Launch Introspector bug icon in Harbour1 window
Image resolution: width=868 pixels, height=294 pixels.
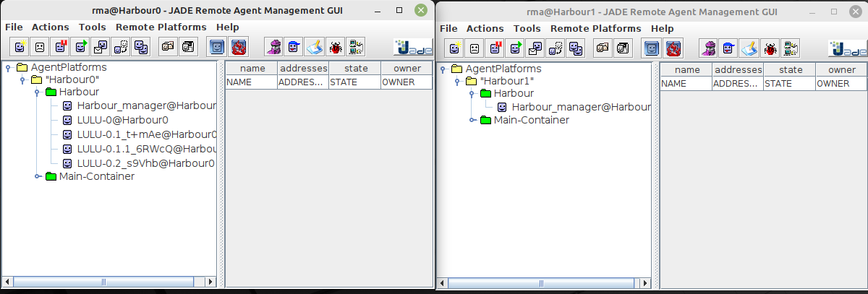[x=770, y=48]
